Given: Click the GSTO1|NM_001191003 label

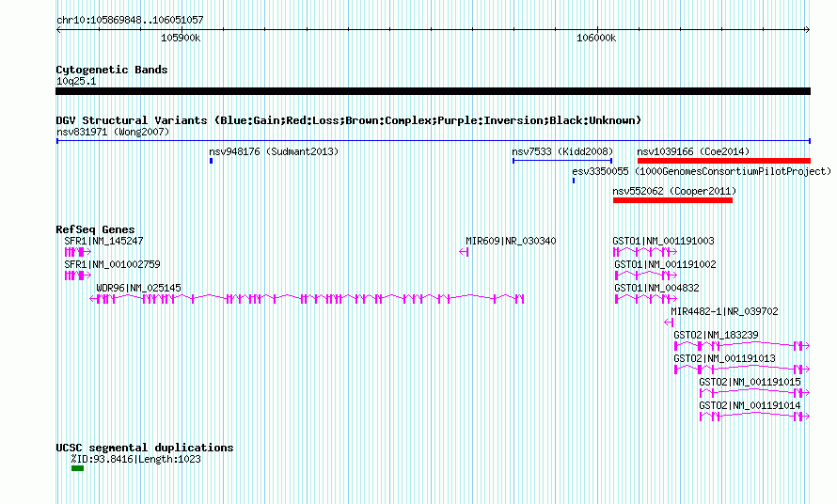Looking at the screenshot, I should [x=664, y=241].
